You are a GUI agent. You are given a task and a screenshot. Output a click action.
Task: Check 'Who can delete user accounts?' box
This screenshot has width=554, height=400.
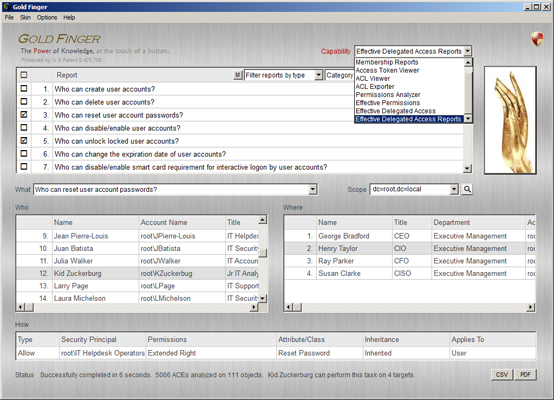24,102
